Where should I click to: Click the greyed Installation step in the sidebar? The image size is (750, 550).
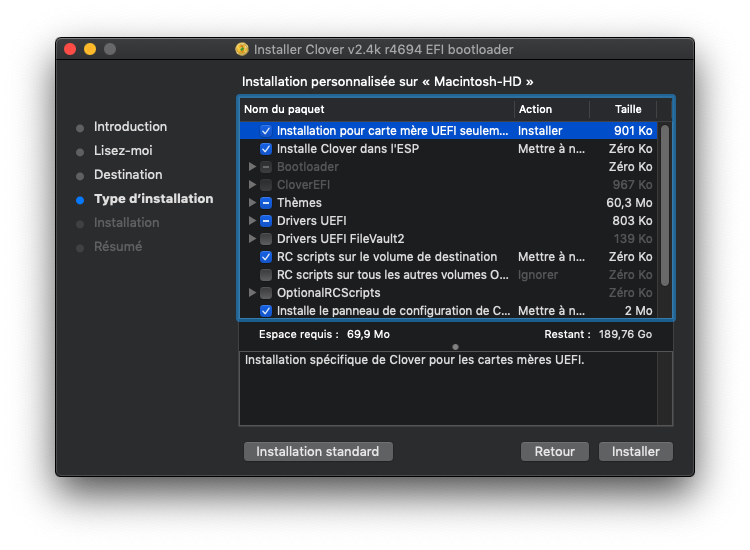coord(126,222)
